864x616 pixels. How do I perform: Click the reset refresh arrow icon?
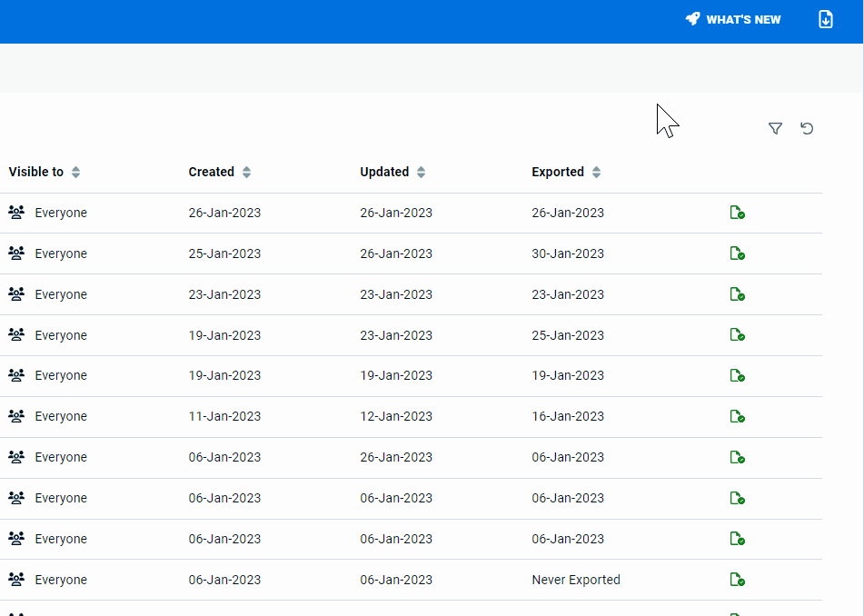[807, 128]
